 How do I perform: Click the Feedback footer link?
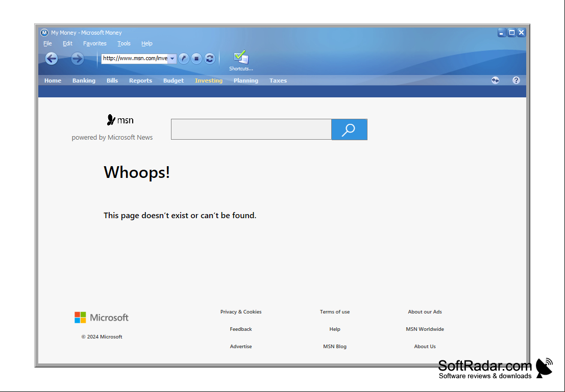(241, 329)
